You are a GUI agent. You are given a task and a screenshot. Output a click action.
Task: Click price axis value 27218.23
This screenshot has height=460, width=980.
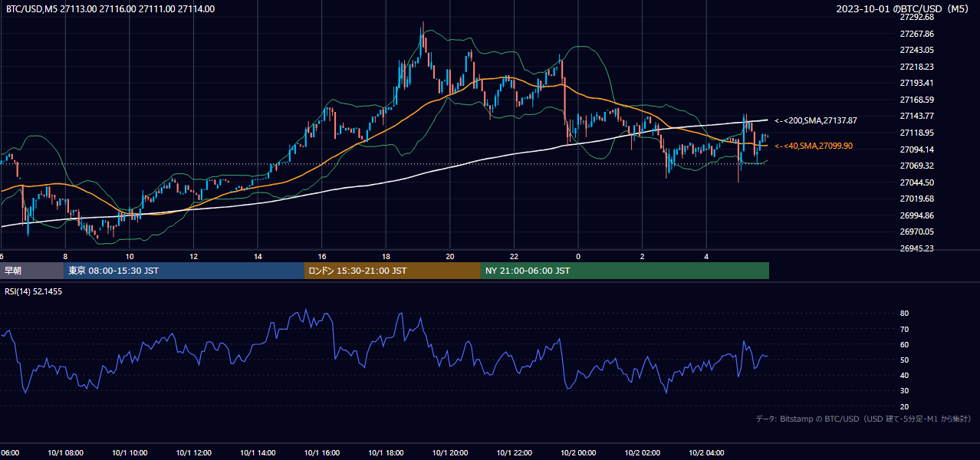tap(917, 67)
